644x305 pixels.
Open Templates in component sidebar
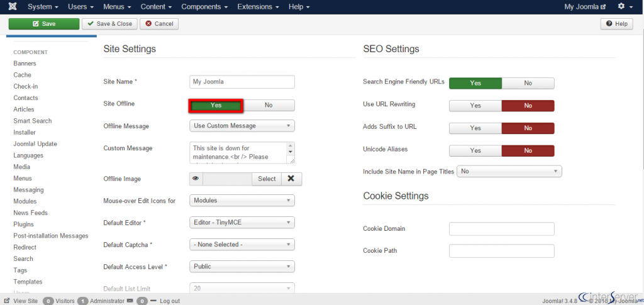pyautogui.click(x=28, y=282)
